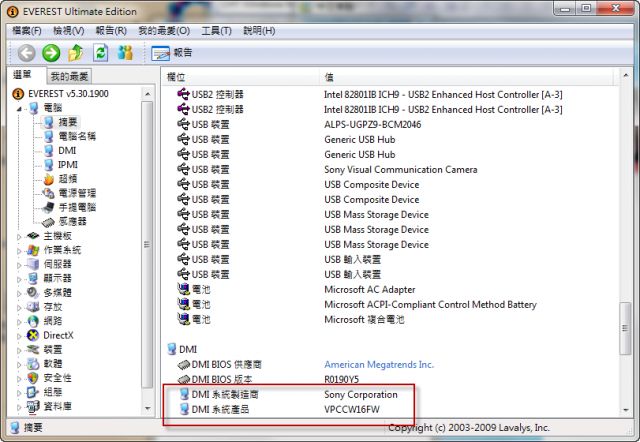Click the 多媒體 speaker icon
640x442 pixels.
(33, 292)
